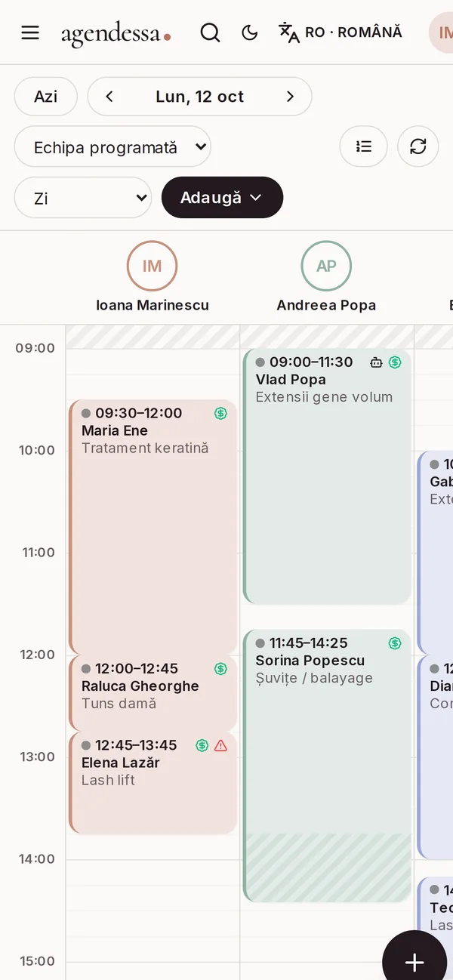
Task: Expand the Echipa programată dropdown
Action: (x=112, y=146)
